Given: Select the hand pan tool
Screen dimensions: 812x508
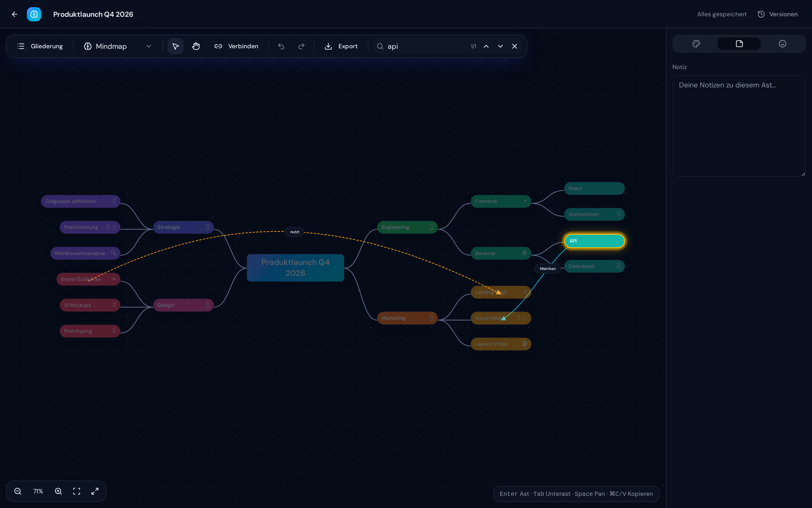Looking at the screenshot, I should 196,46.
